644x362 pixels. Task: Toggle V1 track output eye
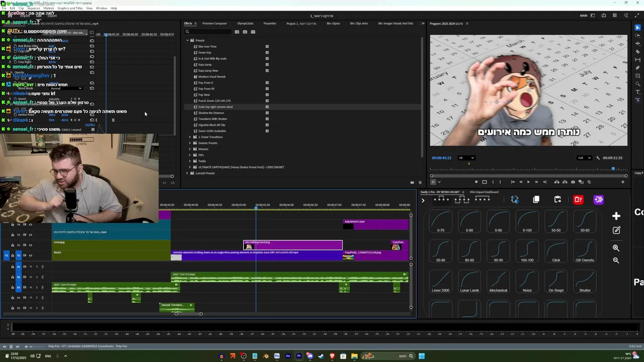30,255
